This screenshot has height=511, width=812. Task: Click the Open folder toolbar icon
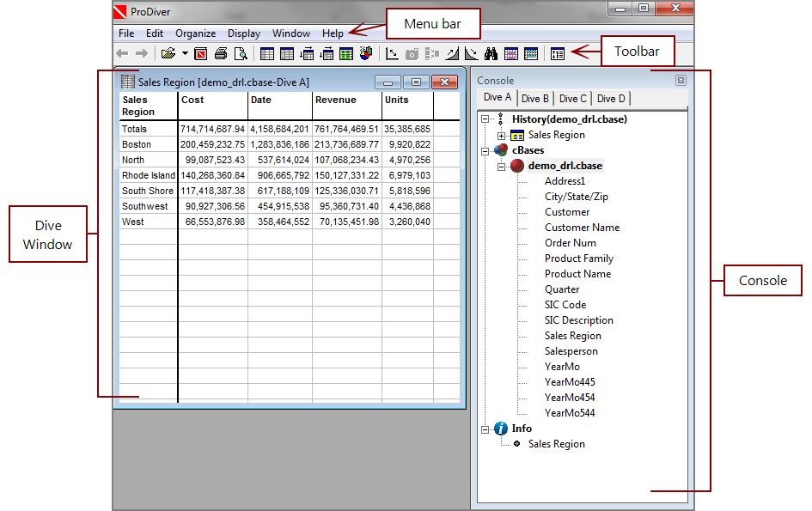[x=168, y=54]
